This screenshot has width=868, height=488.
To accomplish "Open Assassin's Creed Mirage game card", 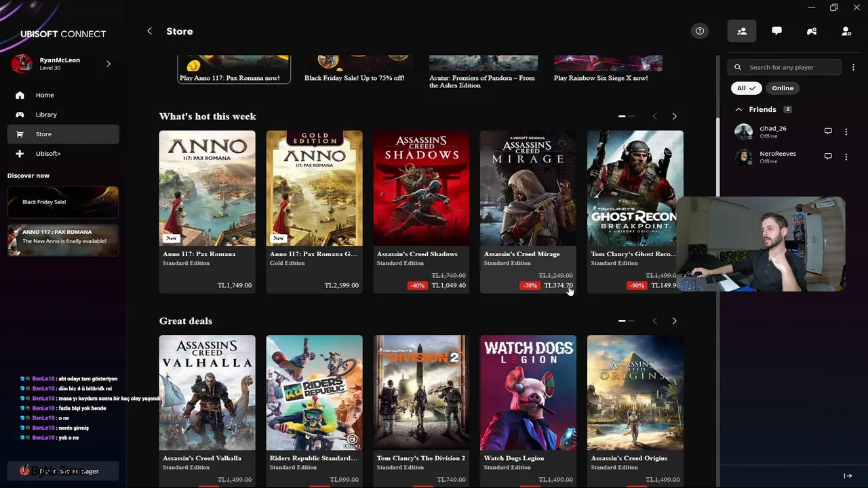I will [528, 212].
